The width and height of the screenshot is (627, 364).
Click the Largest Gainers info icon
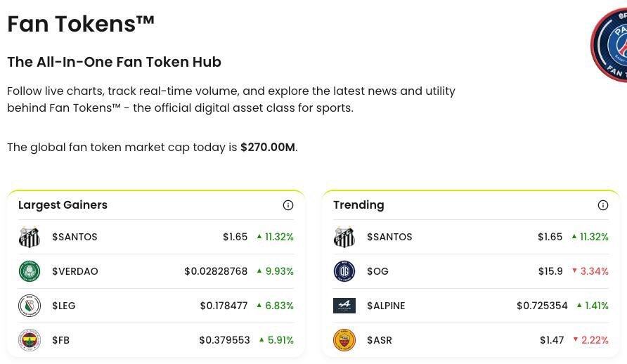[288, 205]
